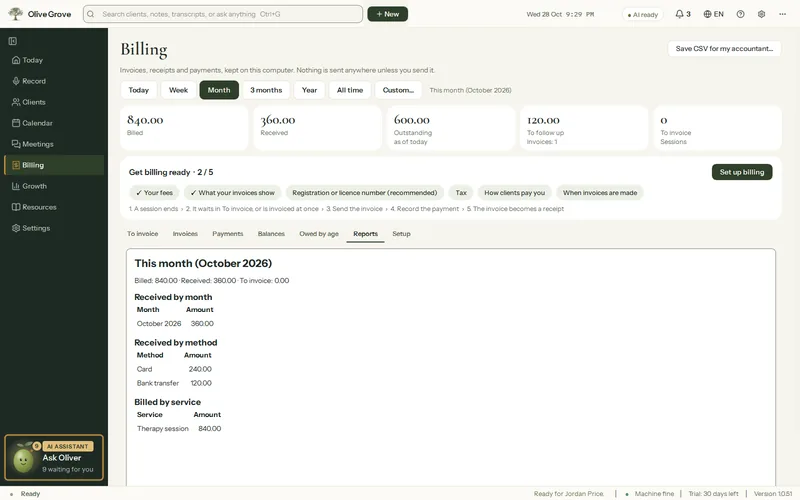The image size is (800, 500).
Task: Click the globe language icon
Action: [x=707, y=14]
